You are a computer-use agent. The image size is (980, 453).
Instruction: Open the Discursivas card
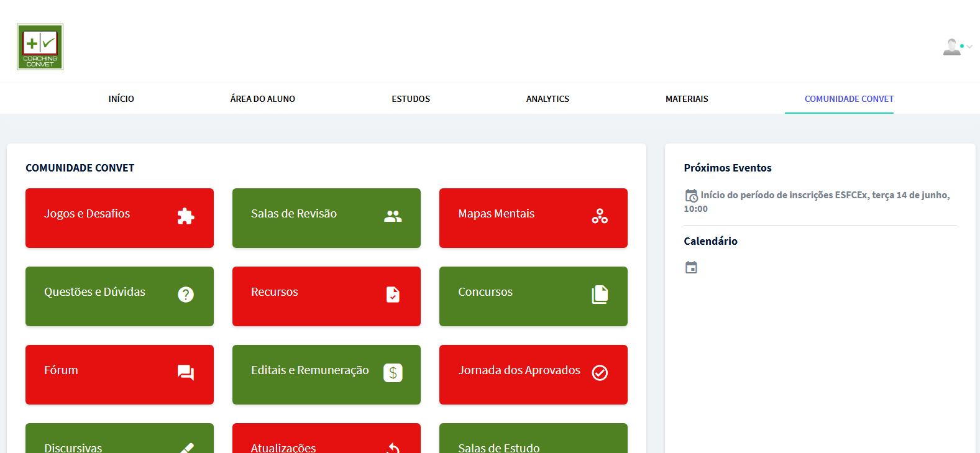[119, 440]
